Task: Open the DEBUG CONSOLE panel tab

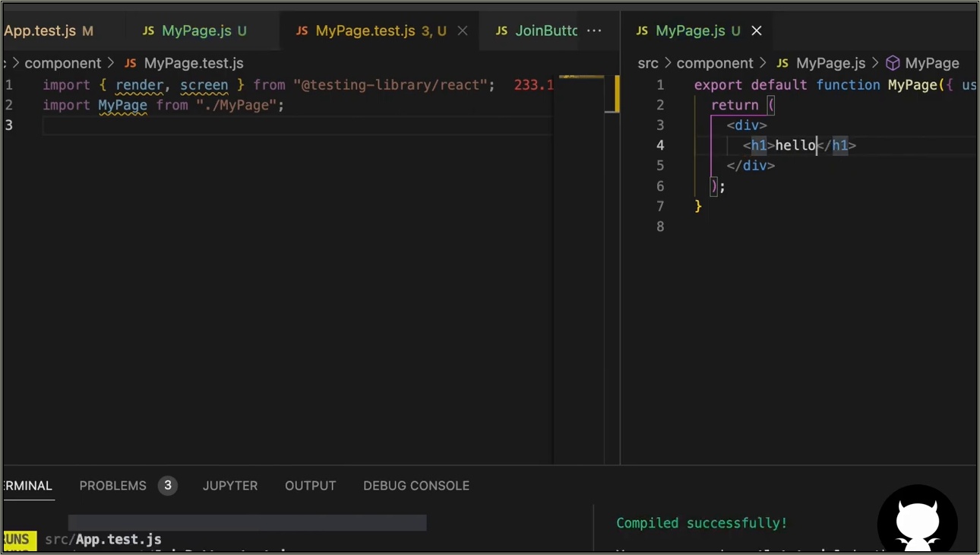Action: coord(416,486)
